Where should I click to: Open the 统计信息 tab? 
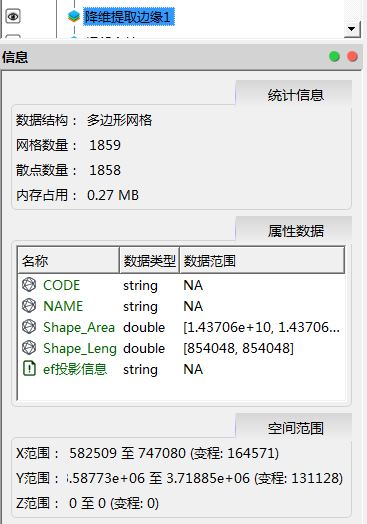point(294,95)
